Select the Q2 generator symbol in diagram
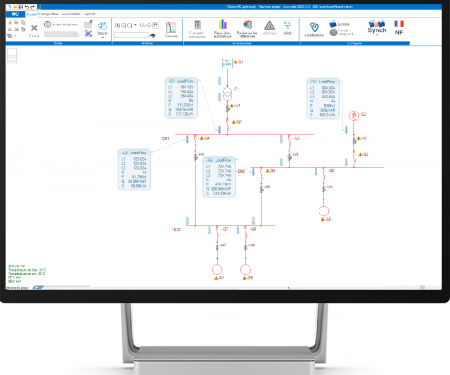Image resolution: width=450 pixels, height=375 pixels. tap(354, 115)
